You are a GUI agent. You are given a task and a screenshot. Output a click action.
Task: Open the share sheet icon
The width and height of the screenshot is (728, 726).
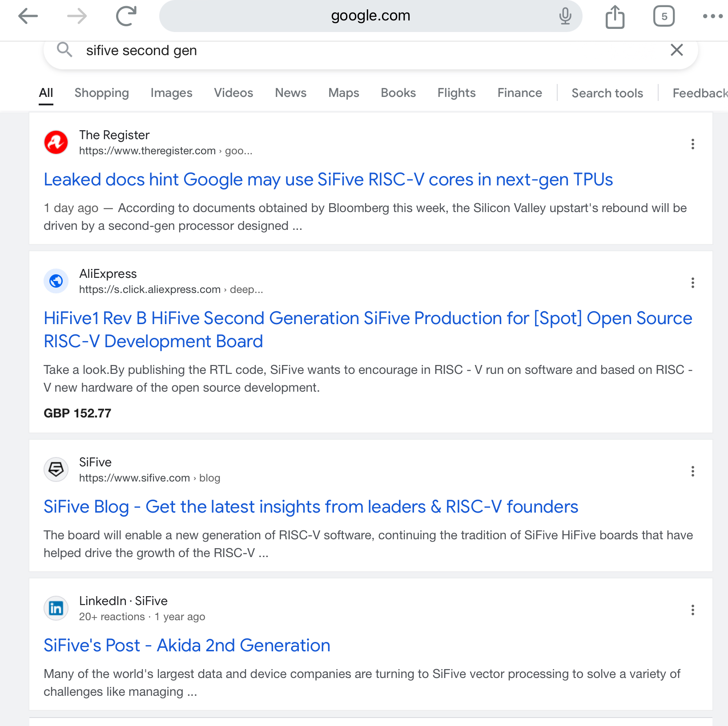(x=615, y=16)
